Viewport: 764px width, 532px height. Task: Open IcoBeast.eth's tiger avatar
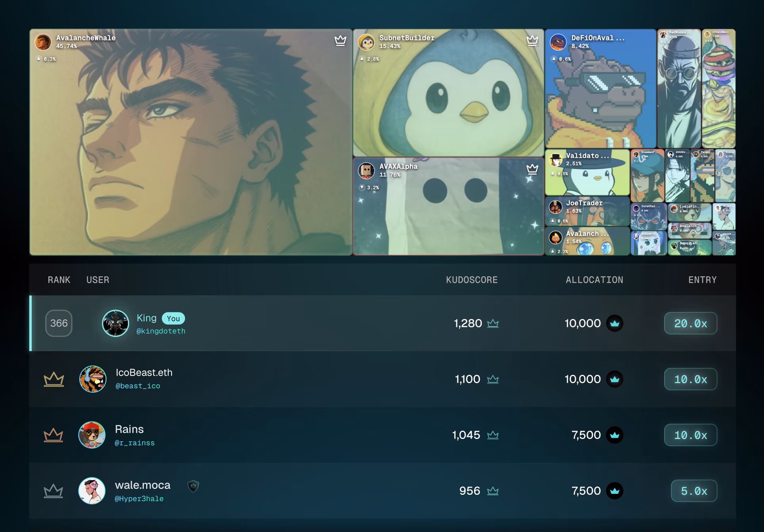pyautogui.click(x=93, y=379)
